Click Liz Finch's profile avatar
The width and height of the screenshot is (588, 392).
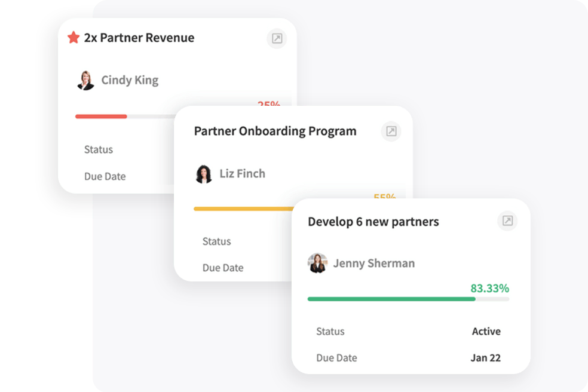click(204, 174)
